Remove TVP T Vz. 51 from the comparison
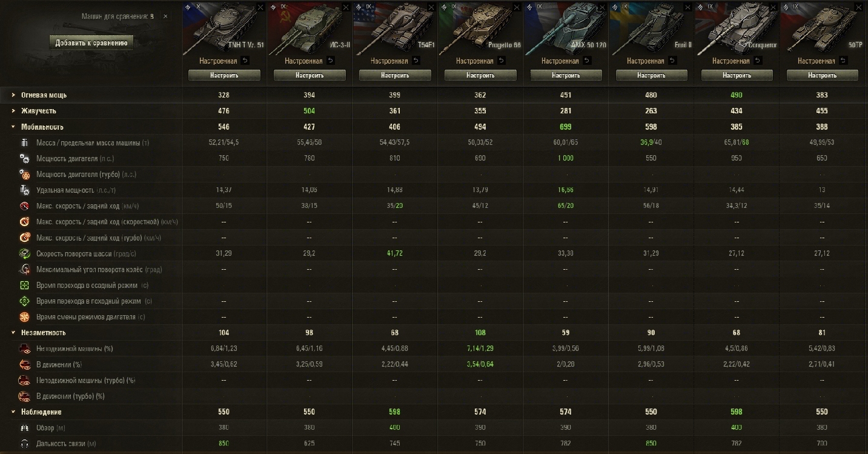The width and height of the screenshot is (868, 454). pyautogui.click(x=260, y=7)
